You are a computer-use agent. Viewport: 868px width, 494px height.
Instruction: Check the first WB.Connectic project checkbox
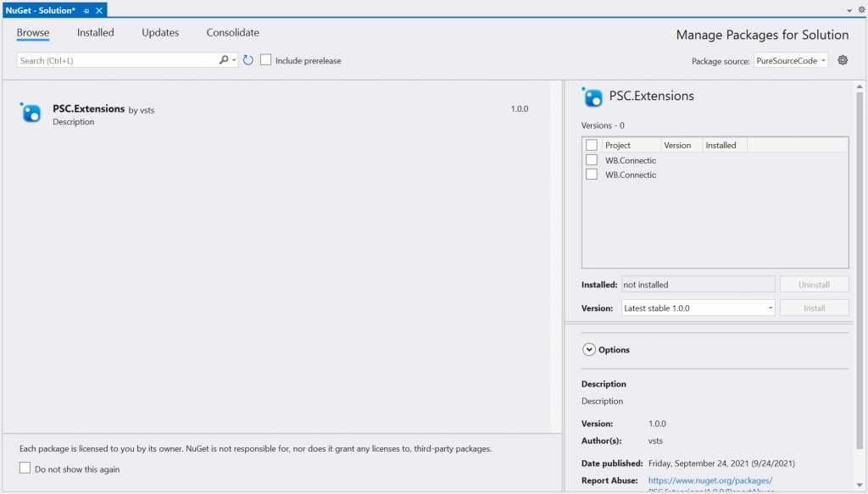591,159
